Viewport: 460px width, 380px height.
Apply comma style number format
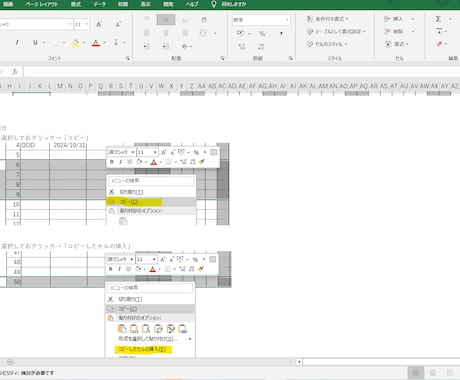tap(281, 33)
